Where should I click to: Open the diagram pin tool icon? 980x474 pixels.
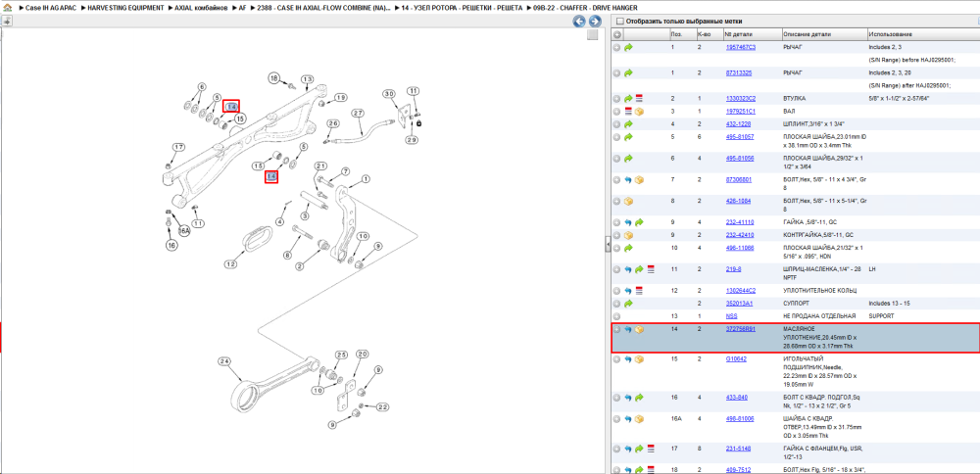7,22
